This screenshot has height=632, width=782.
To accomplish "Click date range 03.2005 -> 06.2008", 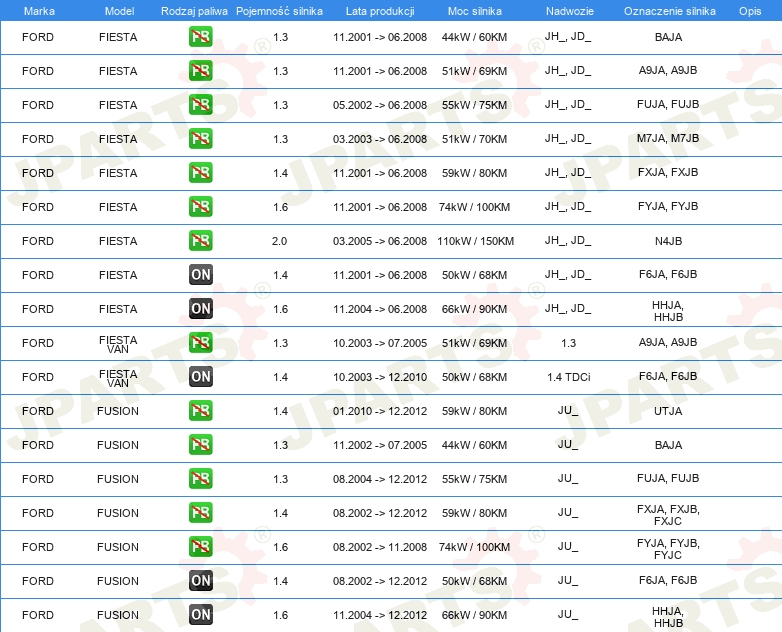I will point(380,241).
